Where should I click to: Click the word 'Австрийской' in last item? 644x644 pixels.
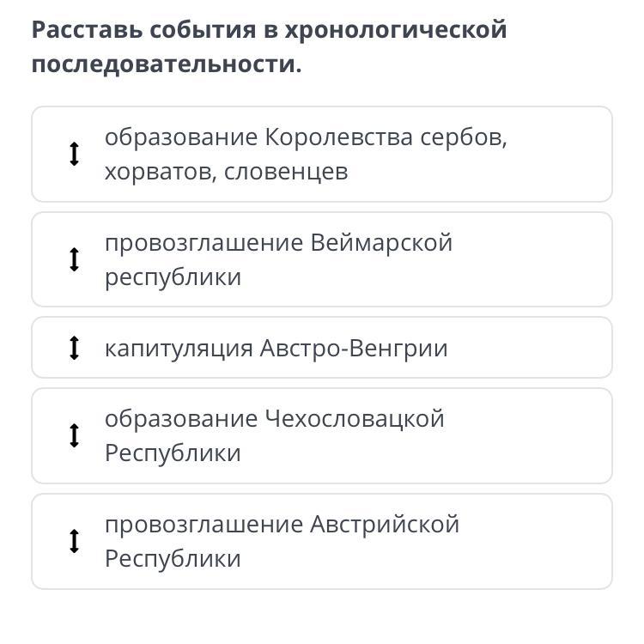(x=385, y=524)
